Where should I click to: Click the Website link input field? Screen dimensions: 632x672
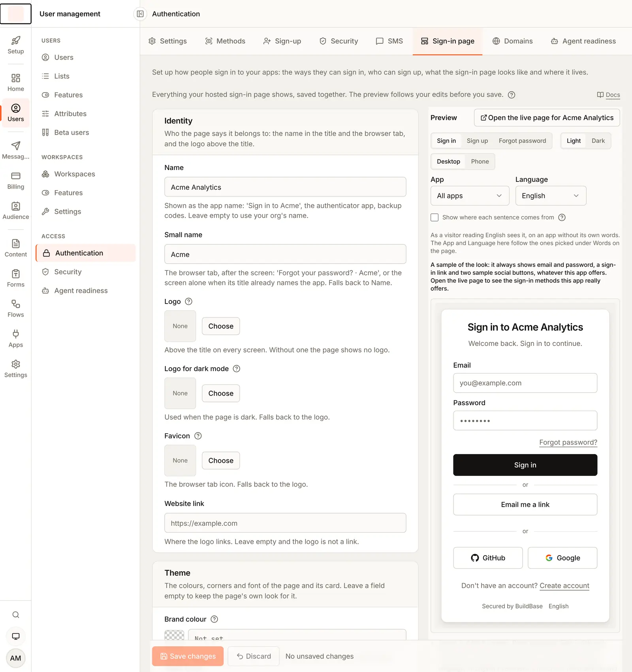[285, 523]
